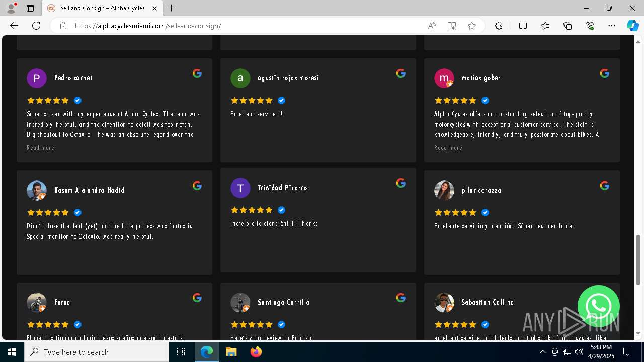
Task: Open the Copilot sidebar
Action: [632, 26]
